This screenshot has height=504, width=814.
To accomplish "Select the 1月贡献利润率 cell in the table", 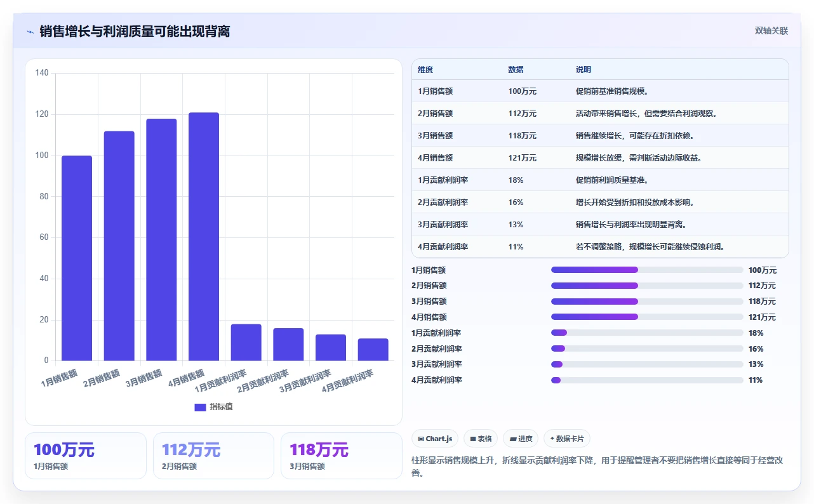I will (x=443, y=180).
